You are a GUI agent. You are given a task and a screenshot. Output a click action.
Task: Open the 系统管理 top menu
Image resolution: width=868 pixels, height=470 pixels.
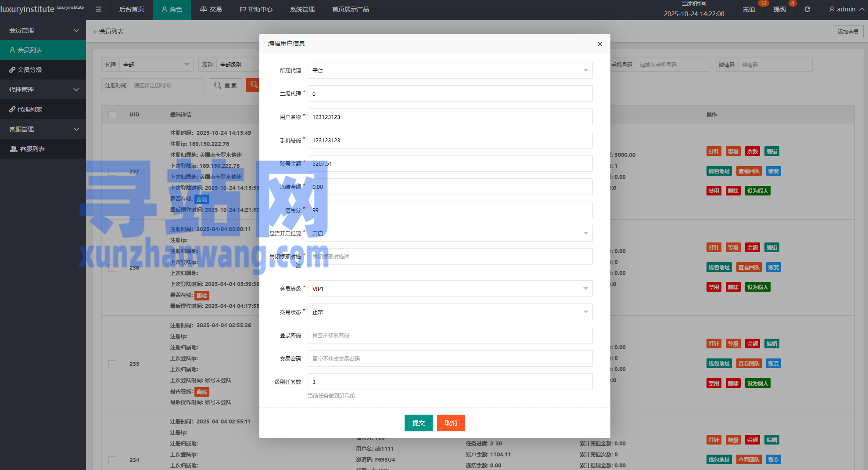[302, 9]
